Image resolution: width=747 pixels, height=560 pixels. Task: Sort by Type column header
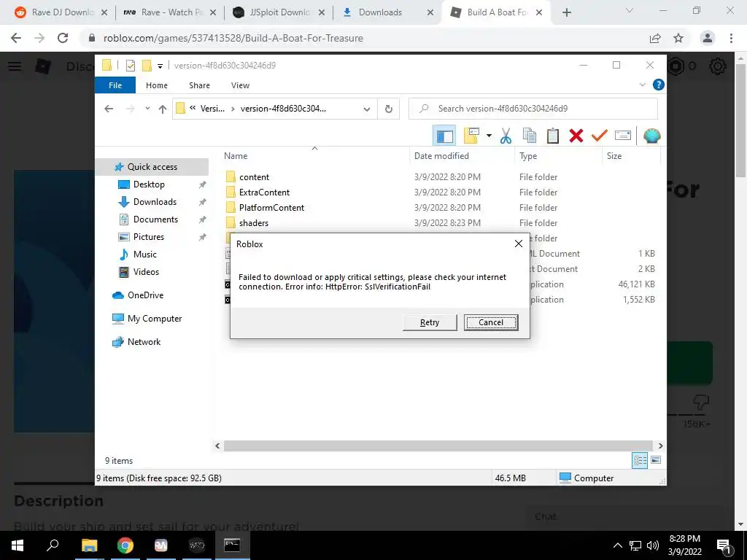(x=558, y=156)
